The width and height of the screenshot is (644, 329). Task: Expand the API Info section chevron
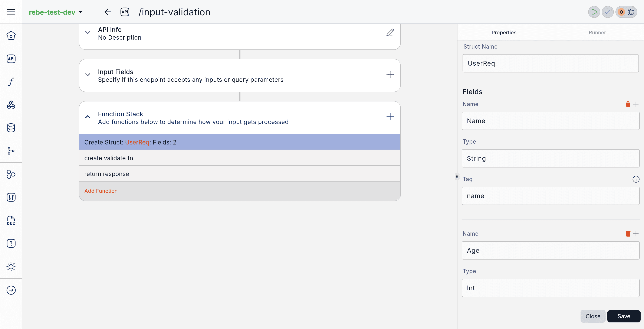[88, 33]
